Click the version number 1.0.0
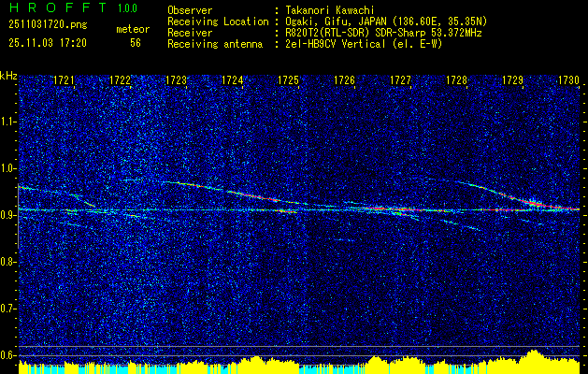 (127, 8)
